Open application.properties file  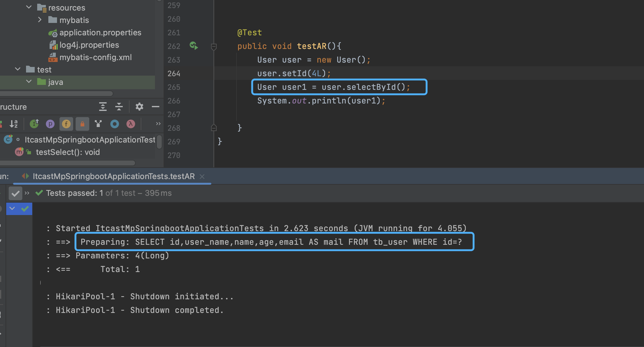click(100, 33)
